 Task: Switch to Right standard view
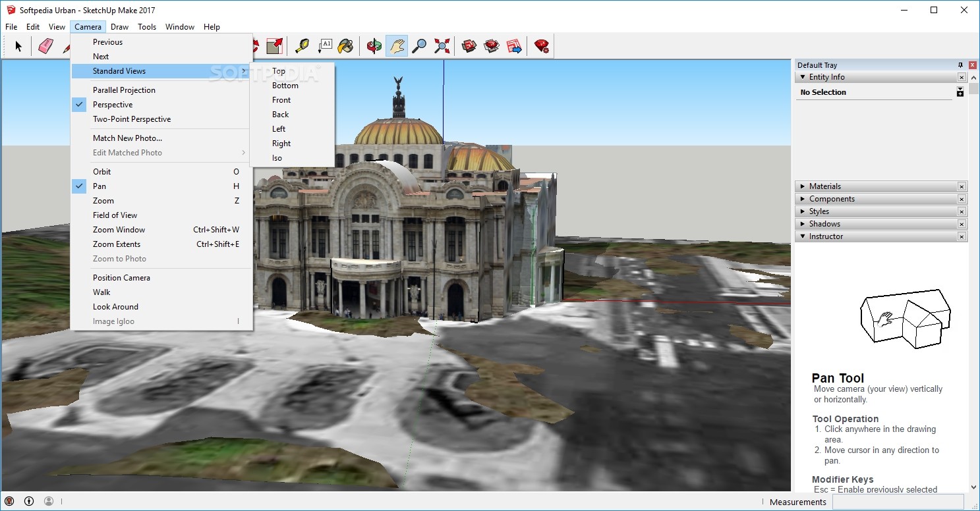[x=293, y=144]
